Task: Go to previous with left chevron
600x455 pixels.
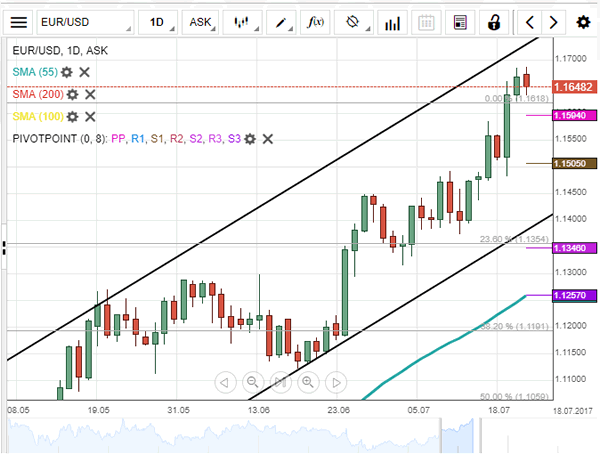Action: pyautogui.click(x=530, y=23)
